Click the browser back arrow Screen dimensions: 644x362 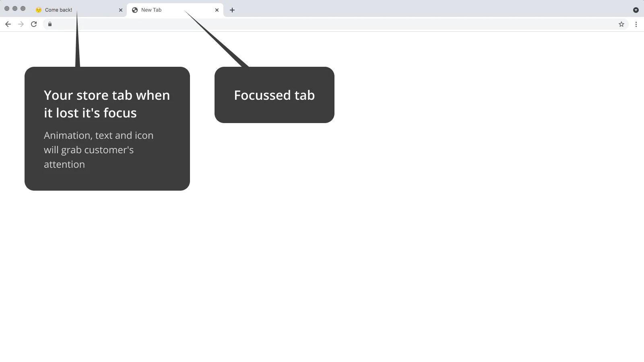pyautogui.click(x=8, y=24)
